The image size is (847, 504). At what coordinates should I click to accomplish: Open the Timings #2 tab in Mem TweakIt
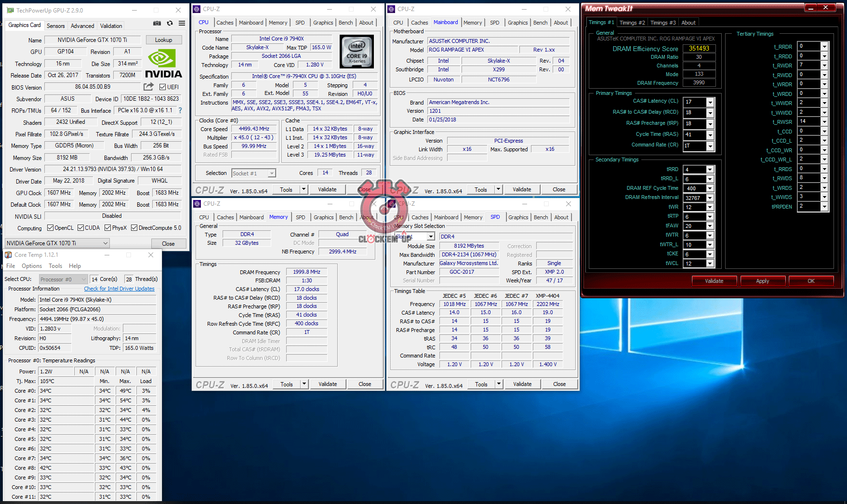(632, 22)
